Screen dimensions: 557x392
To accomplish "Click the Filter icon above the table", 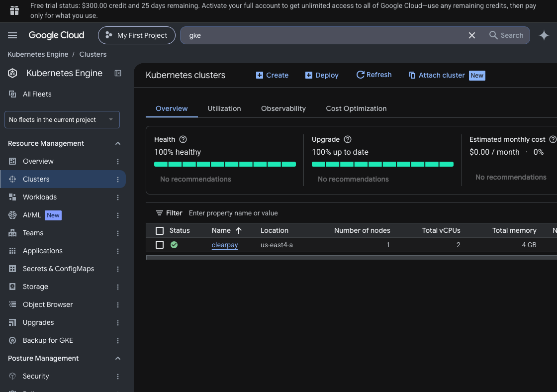I will 160,213.
